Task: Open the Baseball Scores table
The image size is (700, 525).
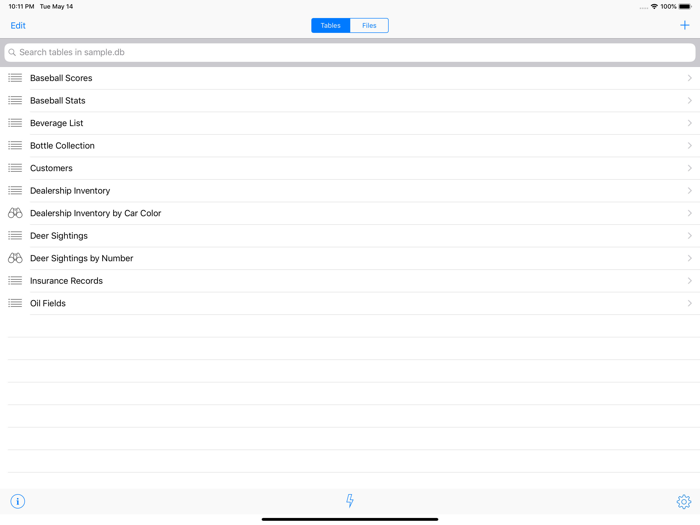Action: [x=350, y=78]
